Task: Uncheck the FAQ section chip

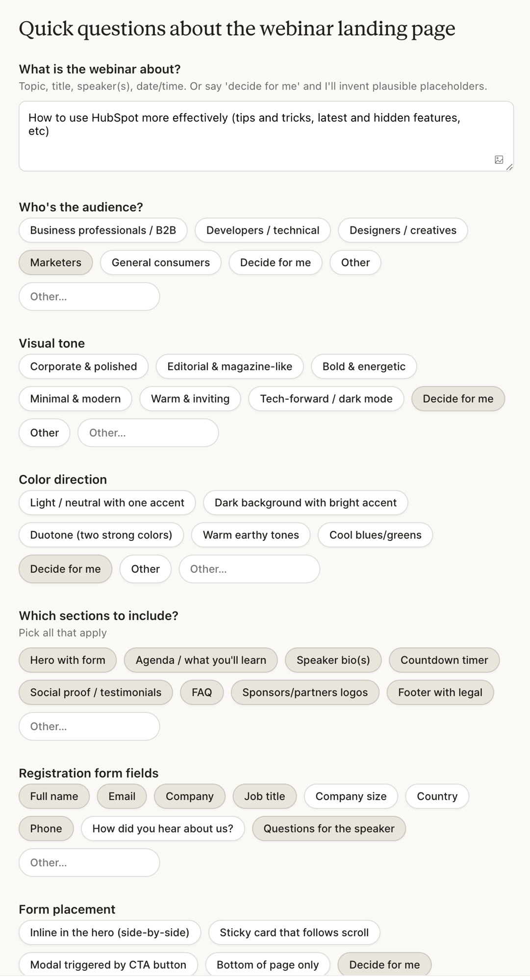Action: pos(202,693)
